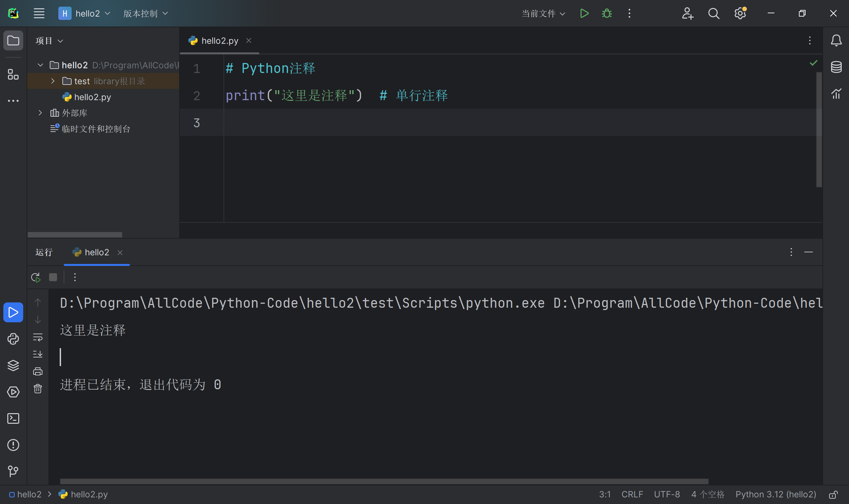This screenshot has width=849, height=504.
Task: Clear run console with trash icon
Action: point(38,389)
